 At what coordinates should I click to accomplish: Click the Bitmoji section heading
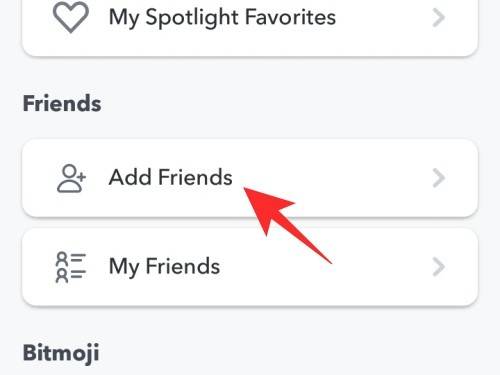click(61, 353)
